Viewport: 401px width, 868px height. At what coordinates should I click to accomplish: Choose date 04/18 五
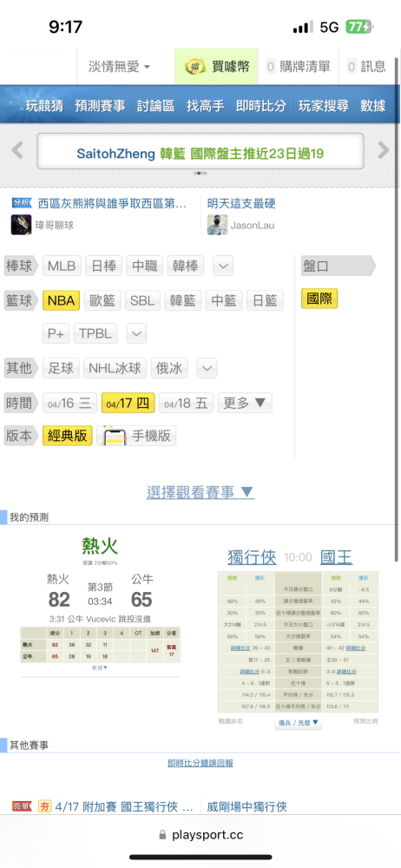[186, 403]
